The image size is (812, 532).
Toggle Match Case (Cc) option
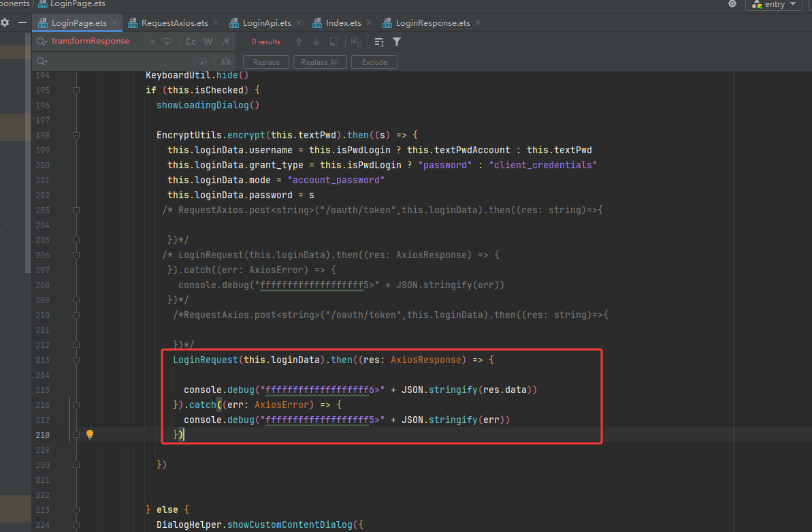191,42
